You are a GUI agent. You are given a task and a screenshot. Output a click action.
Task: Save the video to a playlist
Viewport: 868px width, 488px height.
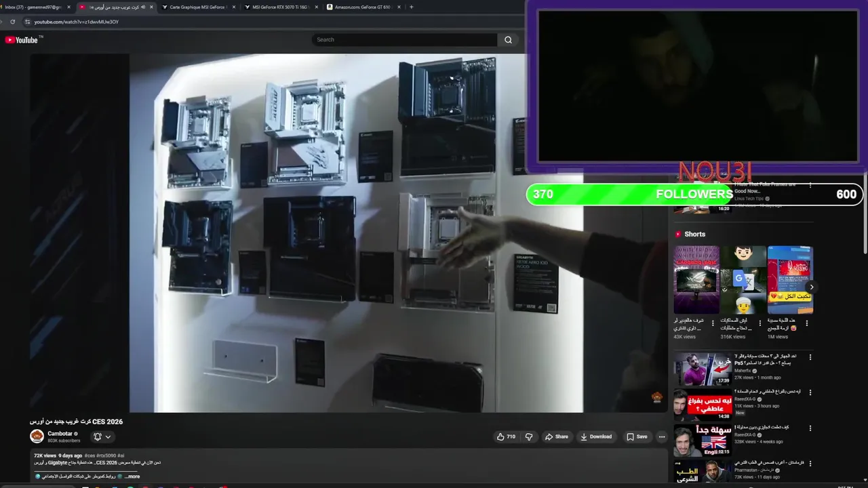(637, 436)
